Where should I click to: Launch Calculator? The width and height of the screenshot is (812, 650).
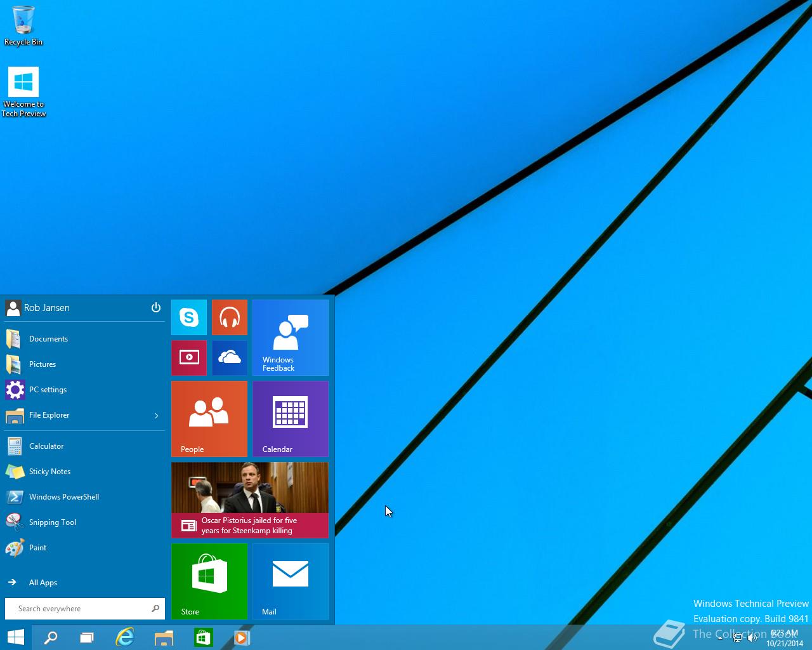click(85, 446)
